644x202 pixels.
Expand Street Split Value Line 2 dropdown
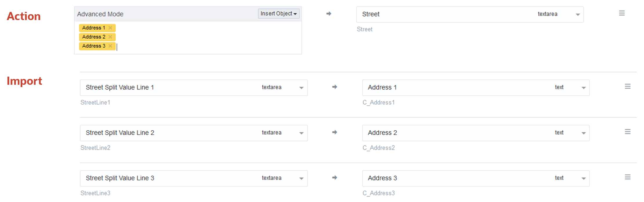(x=301, y=133)
